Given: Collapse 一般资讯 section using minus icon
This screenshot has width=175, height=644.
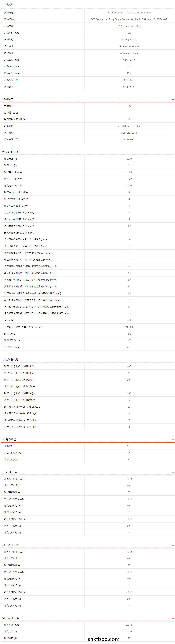Looking at the screenshot, I should click(x=173, y=5).
